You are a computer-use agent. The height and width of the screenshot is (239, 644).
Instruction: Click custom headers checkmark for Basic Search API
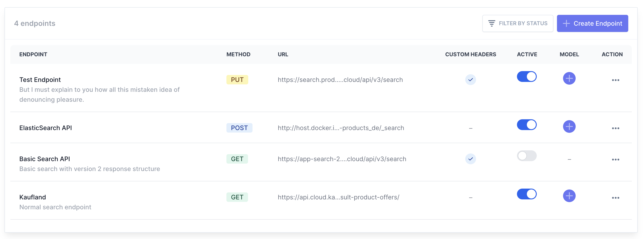pyautogui.click(x=470, y=159)
